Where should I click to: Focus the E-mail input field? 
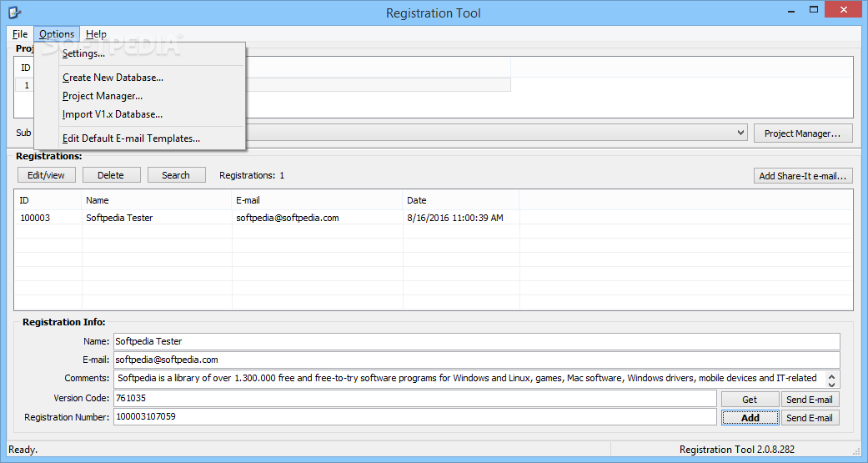point(477,360)
